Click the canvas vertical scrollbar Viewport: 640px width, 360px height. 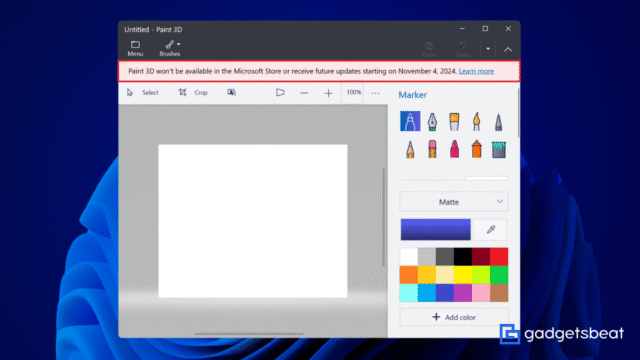tap(383, 218)
